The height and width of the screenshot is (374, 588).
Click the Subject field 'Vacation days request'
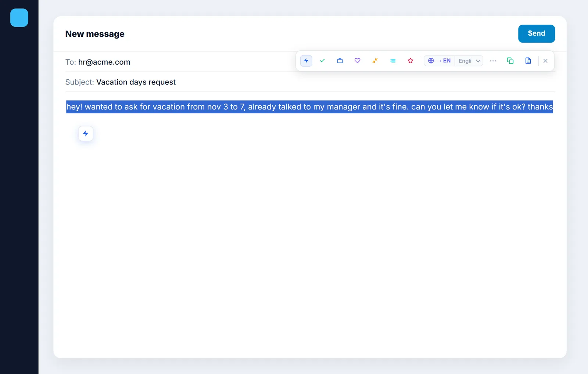pyautogui.click(x=310, y=82)
